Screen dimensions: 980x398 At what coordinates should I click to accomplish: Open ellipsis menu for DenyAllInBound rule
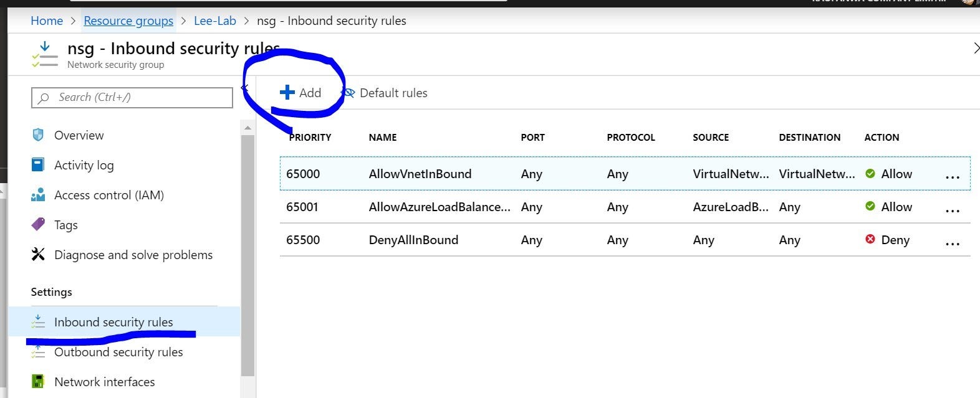coord(953,244)
